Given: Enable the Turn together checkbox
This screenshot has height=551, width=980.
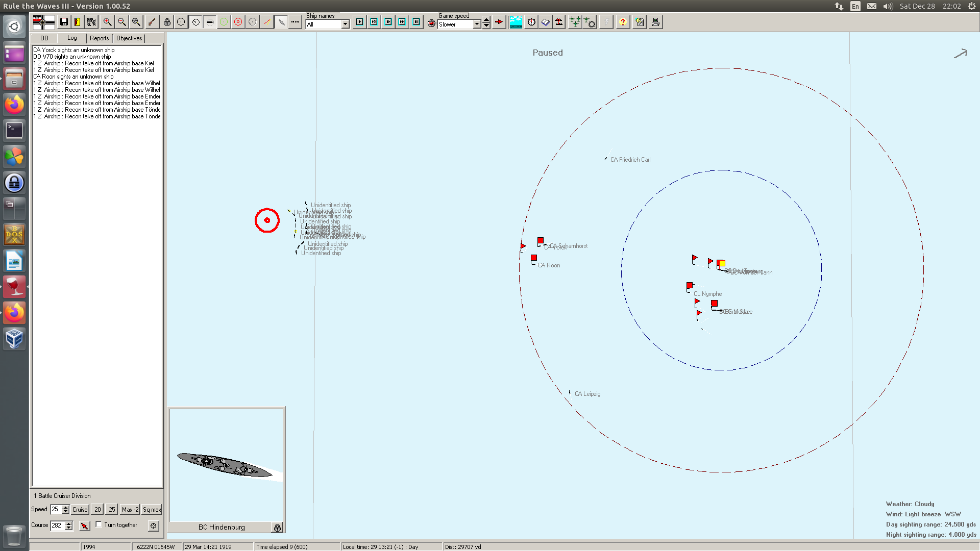Looking at the screenshot, I should (x=99, y=524).
